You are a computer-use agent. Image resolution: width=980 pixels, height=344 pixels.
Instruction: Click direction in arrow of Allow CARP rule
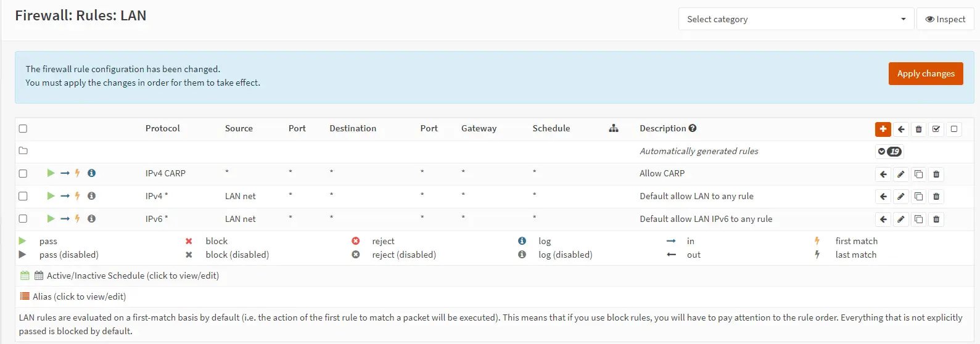coord(65,173)
